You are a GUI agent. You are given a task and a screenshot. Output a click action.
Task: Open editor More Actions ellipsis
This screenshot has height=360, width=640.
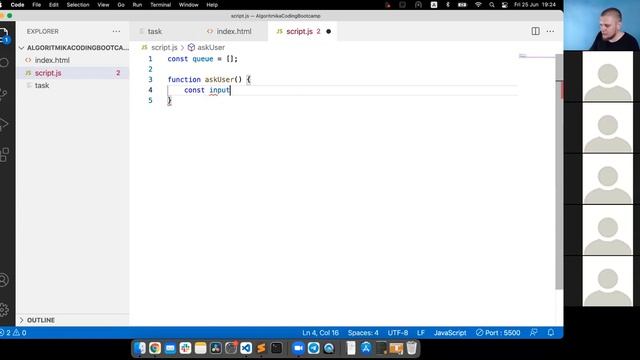[550, 31]
